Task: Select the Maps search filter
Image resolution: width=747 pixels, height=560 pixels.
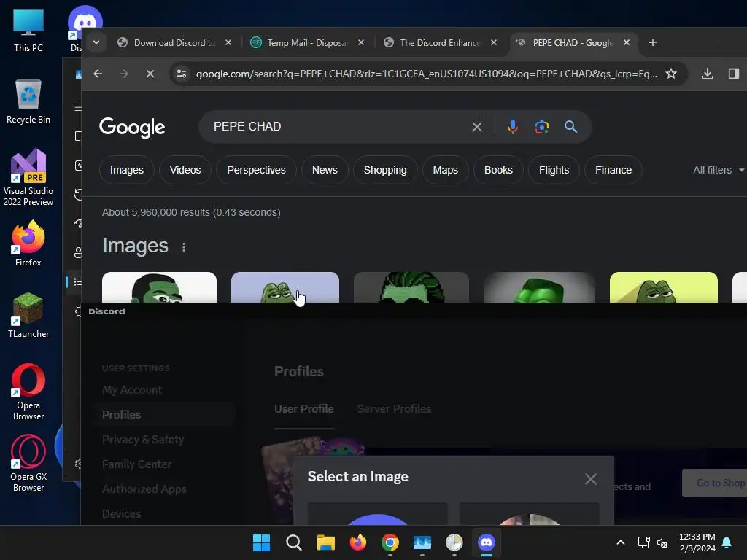Action: [x=446, y=170]
